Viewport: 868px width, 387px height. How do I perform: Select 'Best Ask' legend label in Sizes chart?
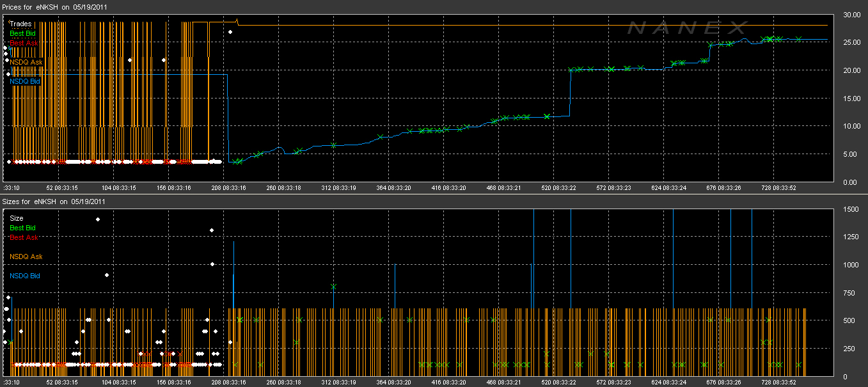pos(24,237)
